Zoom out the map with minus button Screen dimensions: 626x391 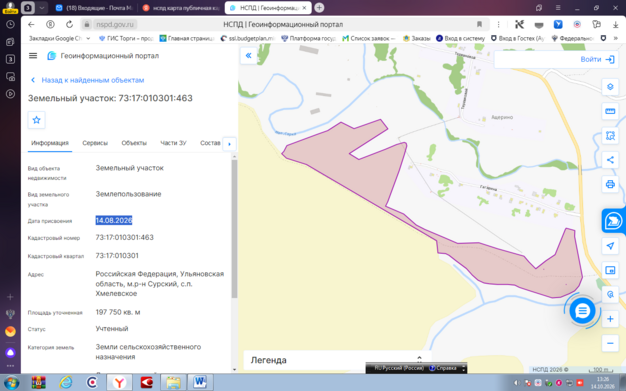[x=610, y=343]
